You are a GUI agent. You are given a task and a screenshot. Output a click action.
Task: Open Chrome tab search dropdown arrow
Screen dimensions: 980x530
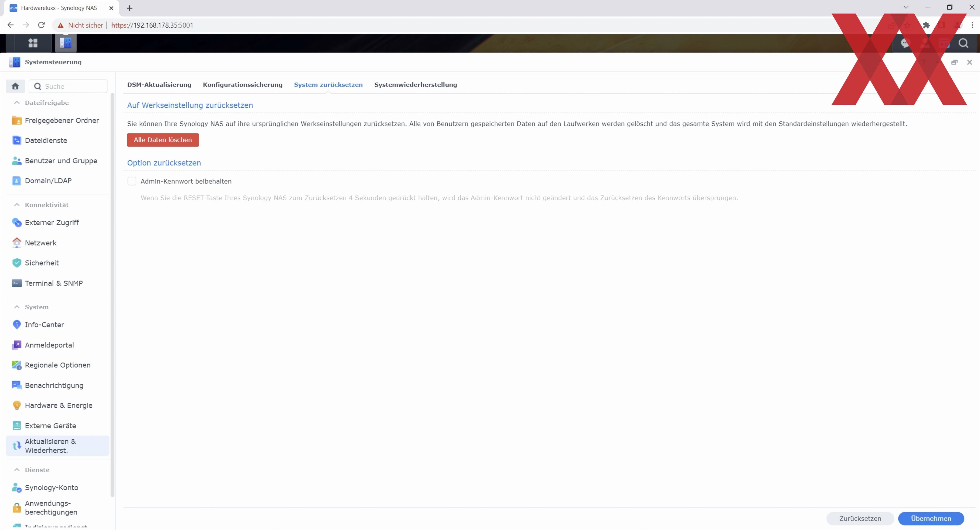point(906,8)
